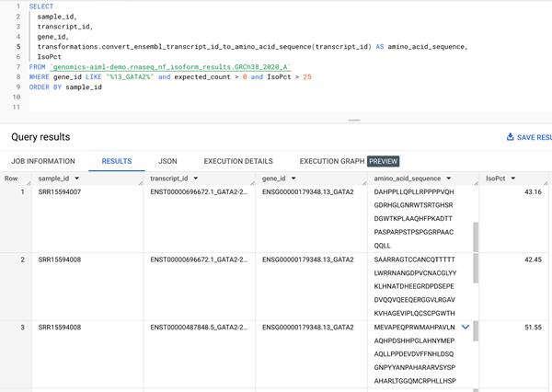Image resolution: width=552 pixels, height=392 pixels.
Task: Select the RESULTS tab
Action: tap(117, 161)
